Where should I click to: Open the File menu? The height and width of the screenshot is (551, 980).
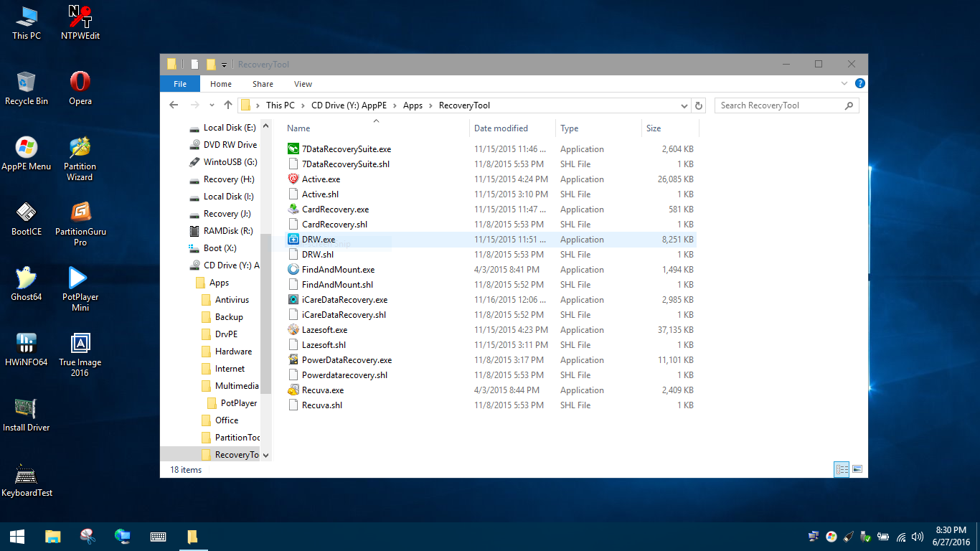click(x=180, y=84)
